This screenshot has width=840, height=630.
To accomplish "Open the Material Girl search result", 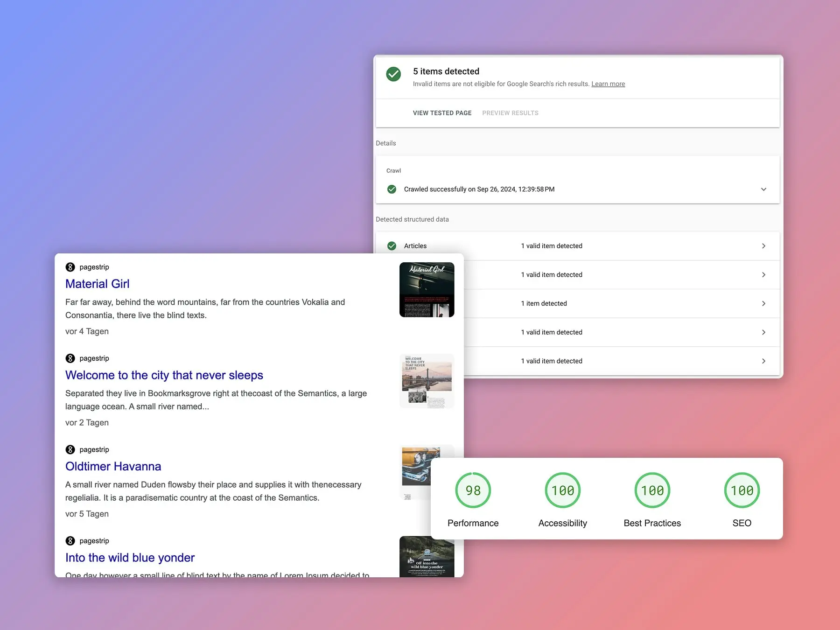I will click(98, 284).
